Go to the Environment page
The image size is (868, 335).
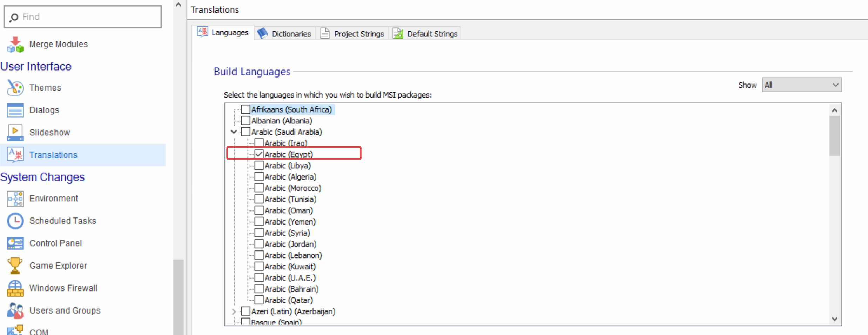point(53,199)
